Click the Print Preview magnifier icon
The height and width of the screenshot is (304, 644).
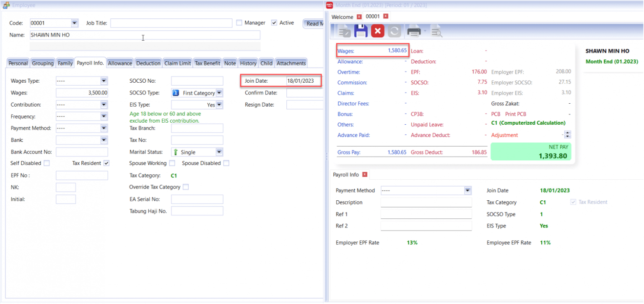point(436,31)
